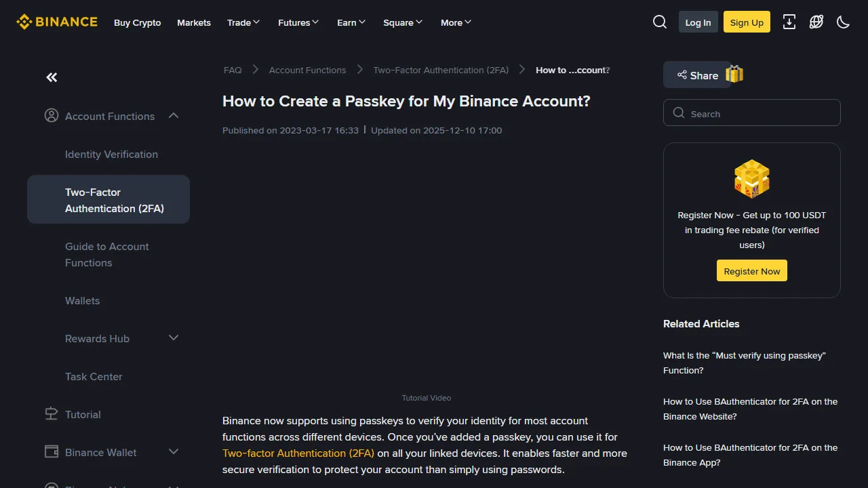
Task: Collapse the Account Functions section chevron
Action: (174, 116)
